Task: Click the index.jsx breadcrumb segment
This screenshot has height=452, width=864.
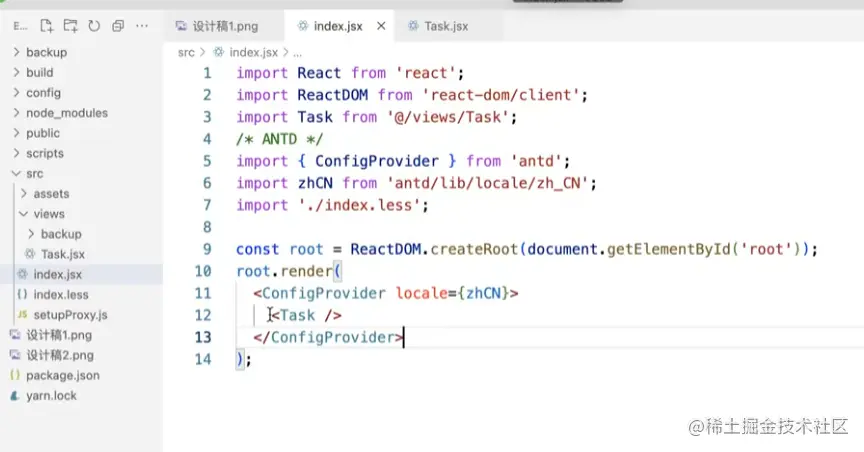Action: pyautogui.click(x=253, y=52)
